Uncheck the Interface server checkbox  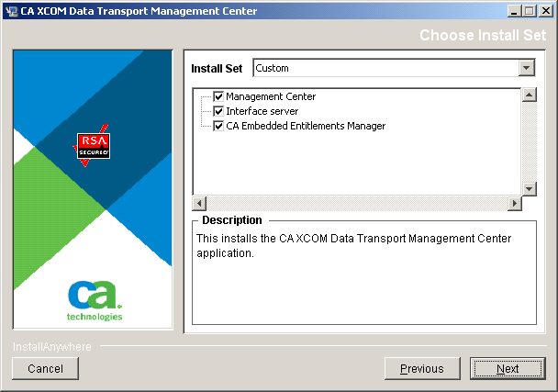click(x=218, y=111)
